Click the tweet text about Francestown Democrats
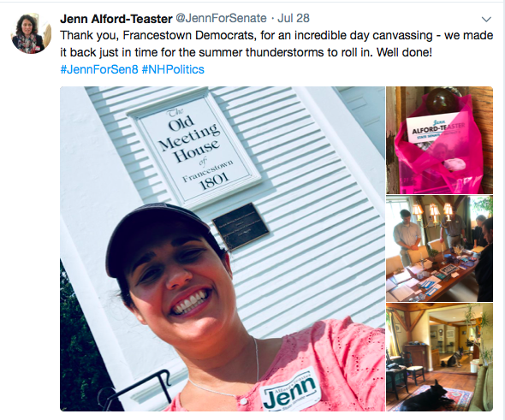The image size is (505, 420). coord(276,44)
